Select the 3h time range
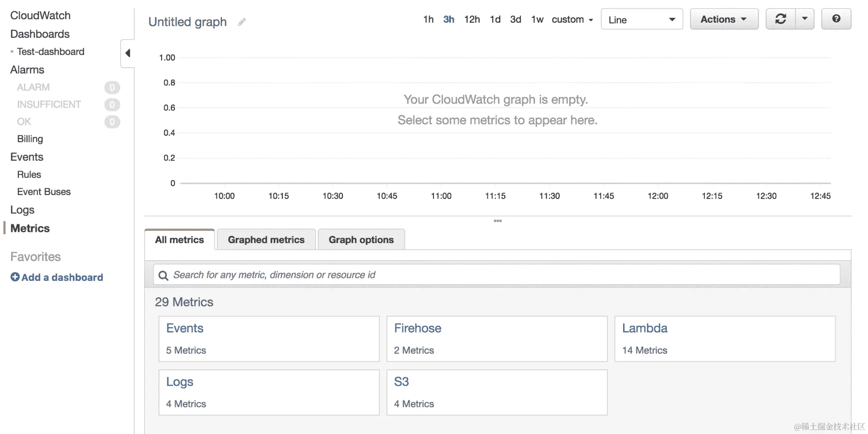 (x=449, y=20)
